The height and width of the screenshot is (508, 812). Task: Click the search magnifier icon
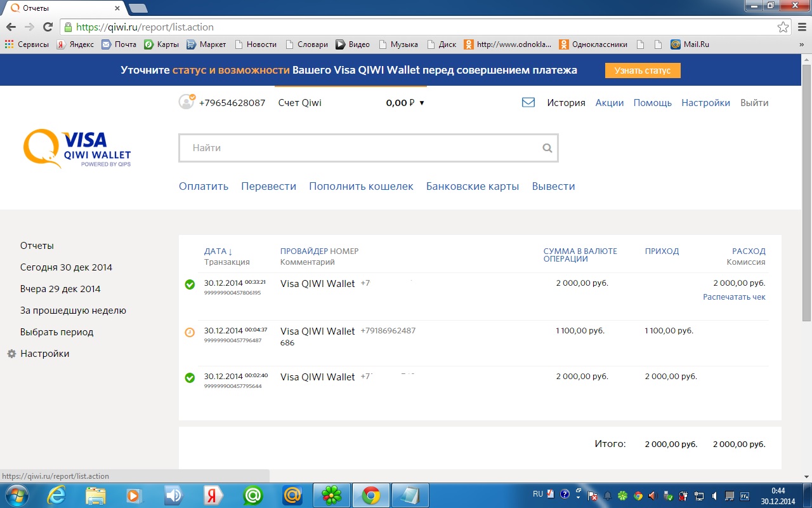547,148
